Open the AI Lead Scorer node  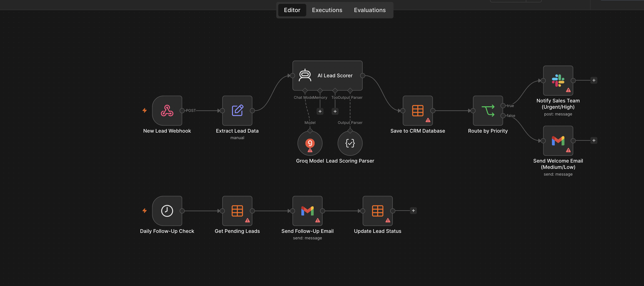point(327,76)
